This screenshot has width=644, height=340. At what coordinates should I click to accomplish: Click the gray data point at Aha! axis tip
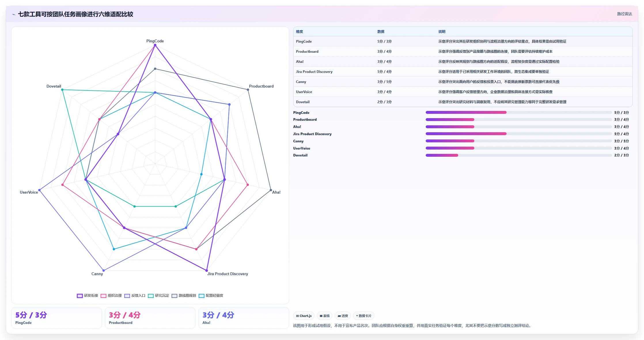[x=271, y=190]
